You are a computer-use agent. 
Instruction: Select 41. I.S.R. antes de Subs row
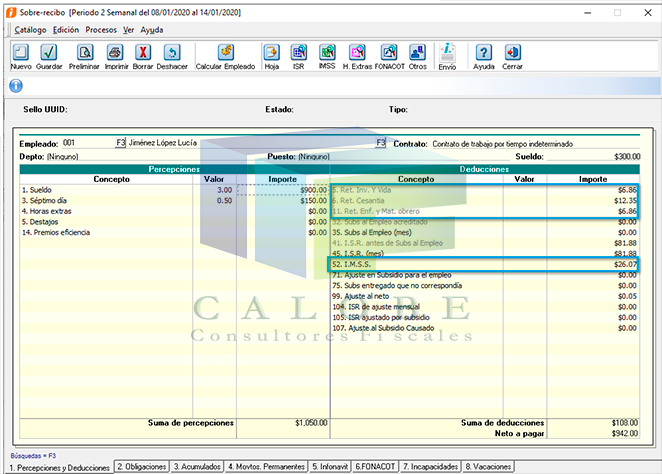(485, 243)
